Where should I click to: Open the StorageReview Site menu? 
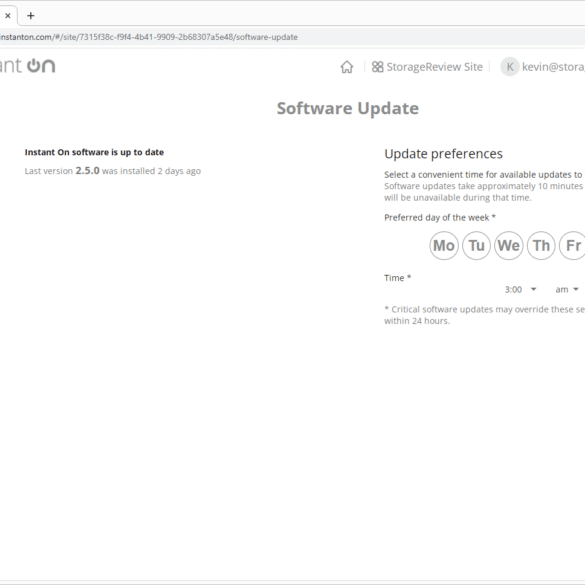click(x=427, y=67)
